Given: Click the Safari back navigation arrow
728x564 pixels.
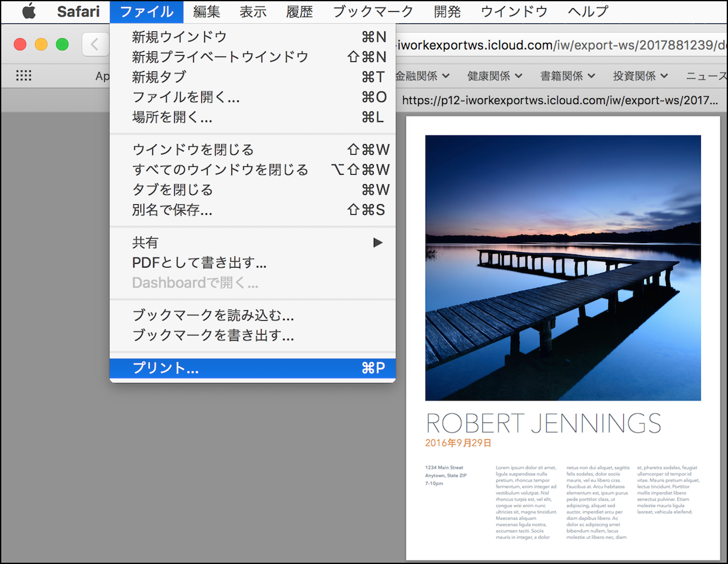Looking at the screenshot, I should click(x=95, y=44).
